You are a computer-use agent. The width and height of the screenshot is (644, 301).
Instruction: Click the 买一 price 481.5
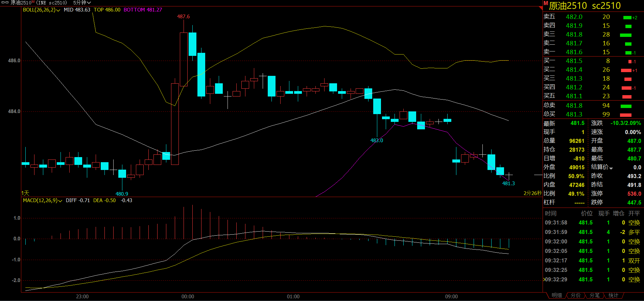pos(574,61)
